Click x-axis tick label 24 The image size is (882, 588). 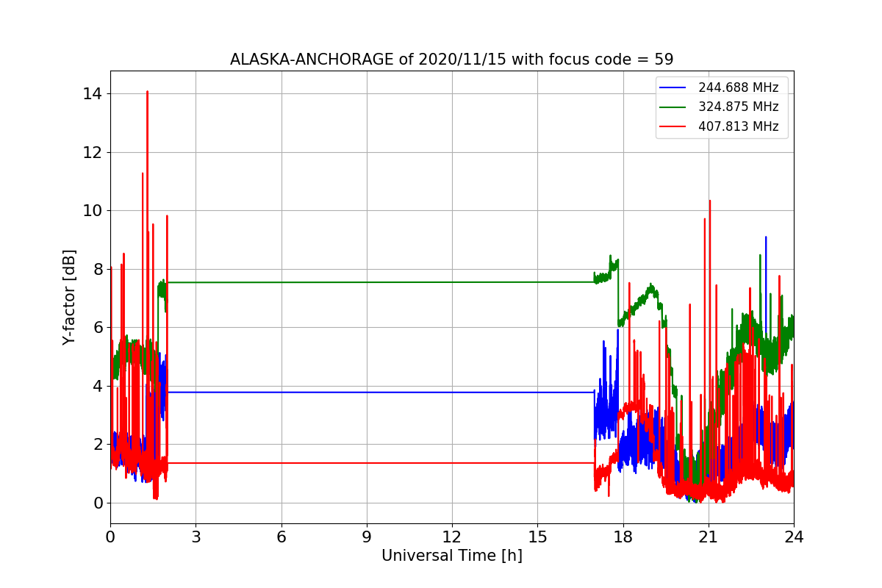(794, 537)
